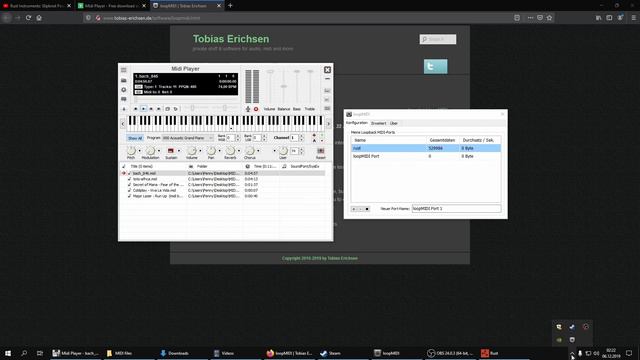Click the previous track button in Midi Player
This screenshot has height=360, width=640.
coord(136,109)
